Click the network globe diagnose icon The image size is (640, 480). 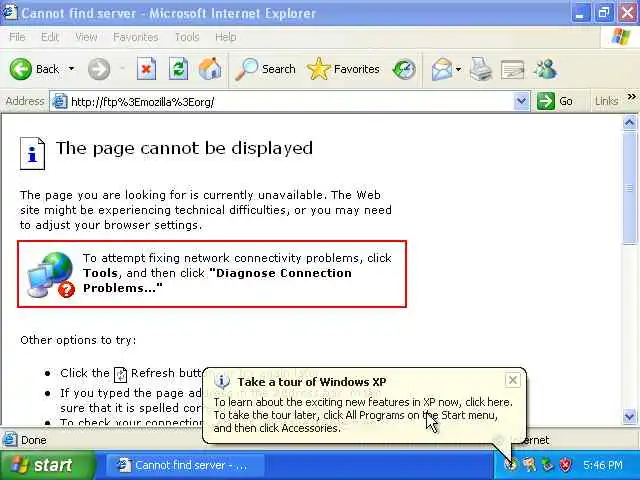coord(51,274)
